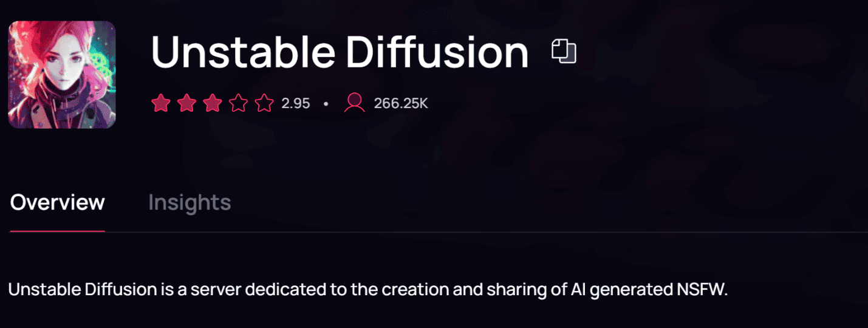Switch to the Insights tab
Image resolution: width=868 pixels, height=328 pixels.
pos(190,202)
